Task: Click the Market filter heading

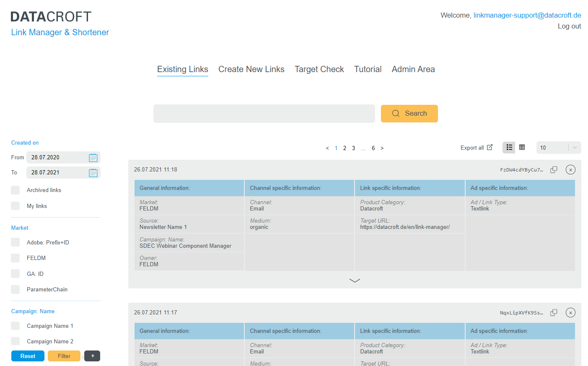Action: pos(20,228)
